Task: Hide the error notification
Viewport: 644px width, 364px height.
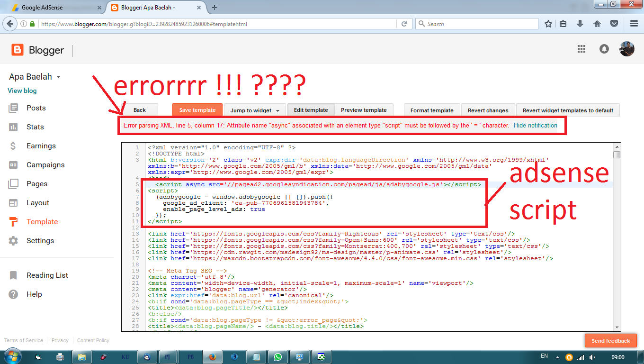Action: [536, 126]
